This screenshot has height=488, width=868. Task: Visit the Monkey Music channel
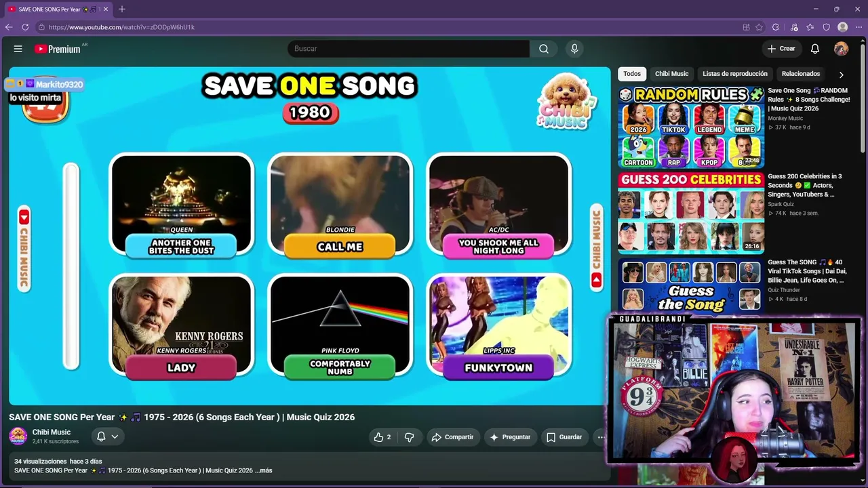pyautogui.click(x=785, y=119)
